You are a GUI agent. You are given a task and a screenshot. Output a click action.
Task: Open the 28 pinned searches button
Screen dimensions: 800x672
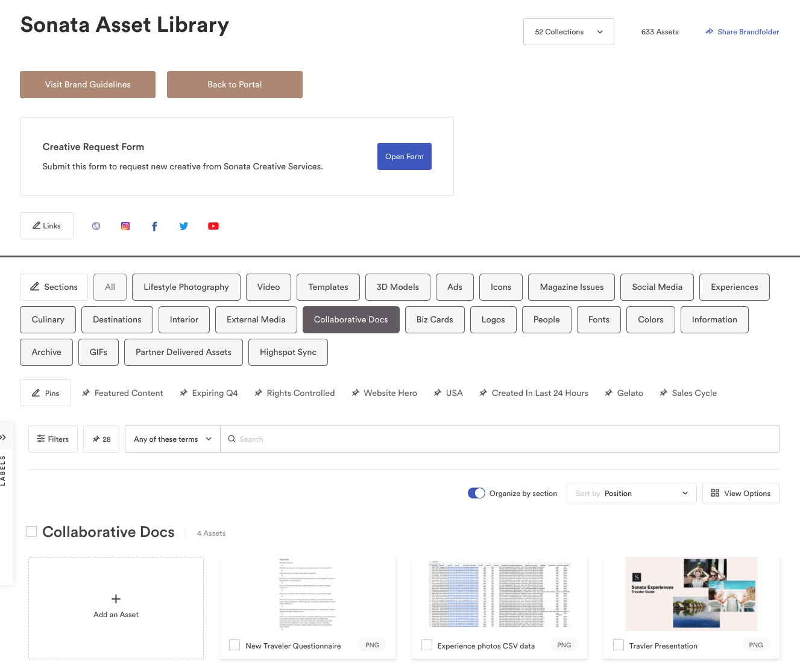101,439
